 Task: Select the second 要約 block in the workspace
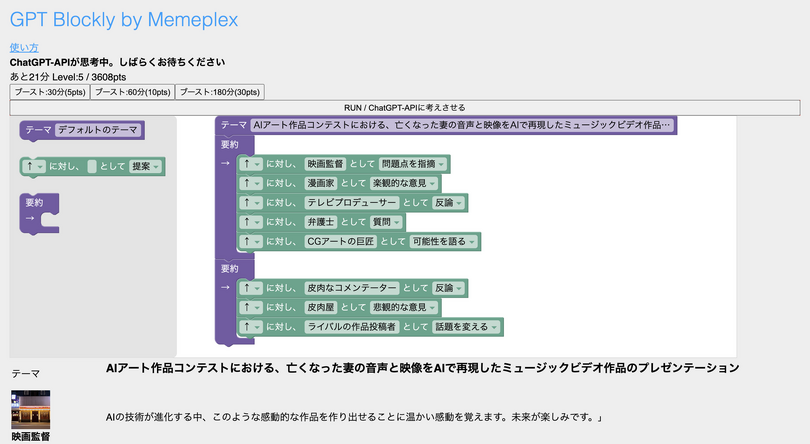(x=229, y=269)
